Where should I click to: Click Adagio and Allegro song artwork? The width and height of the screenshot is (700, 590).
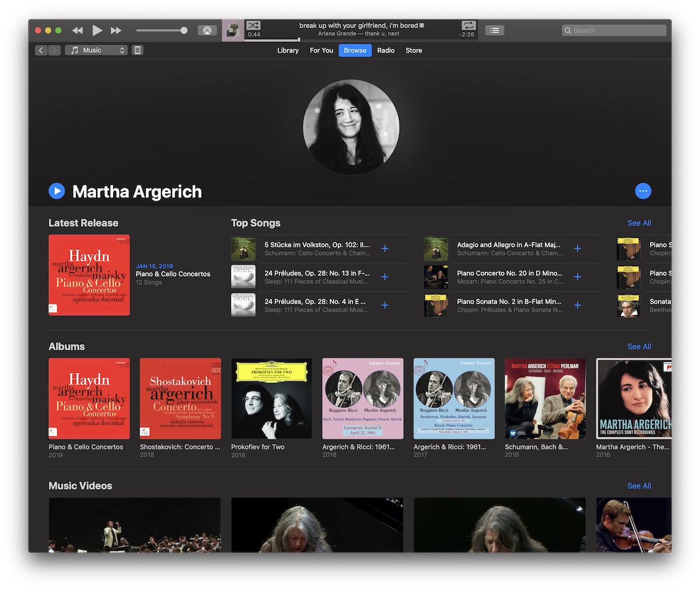pyautogui.click(x=436, y=249)
